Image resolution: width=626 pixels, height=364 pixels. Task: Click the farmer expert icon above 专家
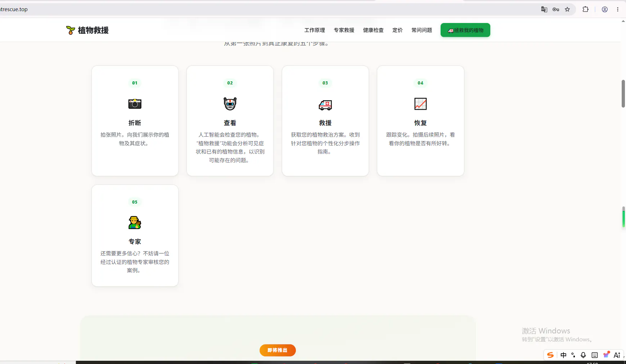[135, 223]
